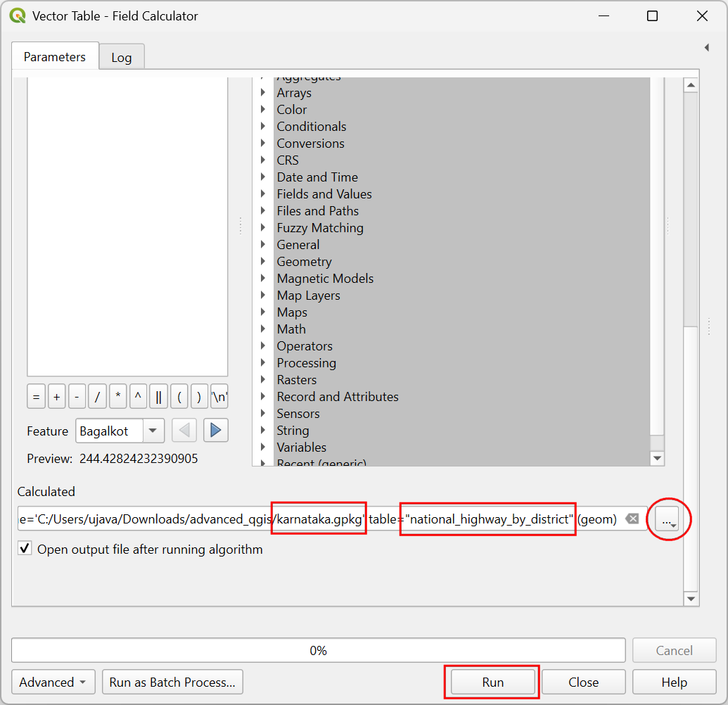Screen dimensions: 728x705
Task: Click Run as Batch Process button
Action: (172, 682)
